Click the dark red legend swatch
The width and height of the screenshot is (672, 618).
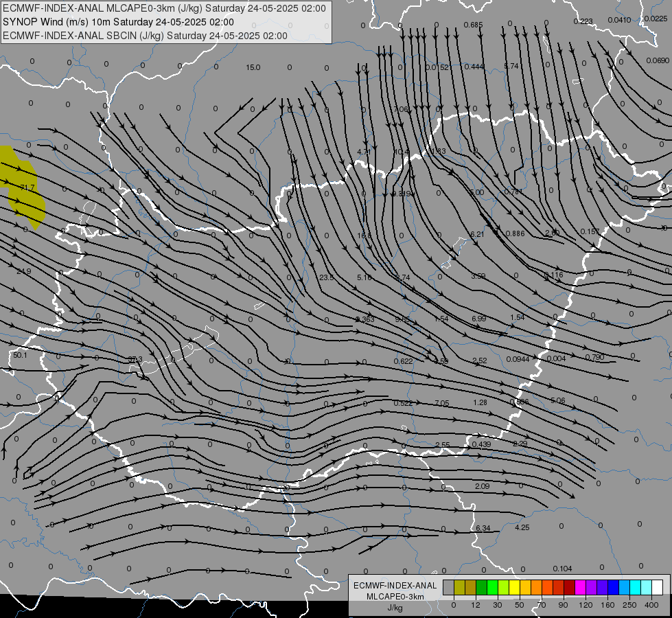(x=569, y=588)
